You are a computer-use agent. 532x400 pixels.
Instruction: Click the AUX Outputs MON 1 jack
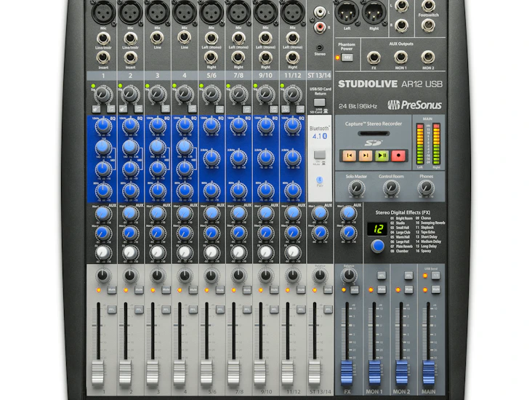tap(400, 57)
